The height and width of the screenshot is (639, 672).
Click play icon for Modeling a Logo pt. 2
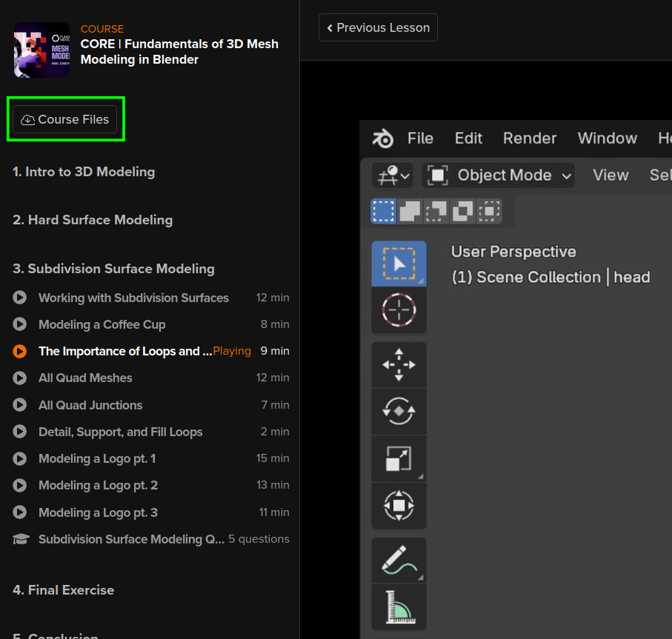click(x=20, y=485)
